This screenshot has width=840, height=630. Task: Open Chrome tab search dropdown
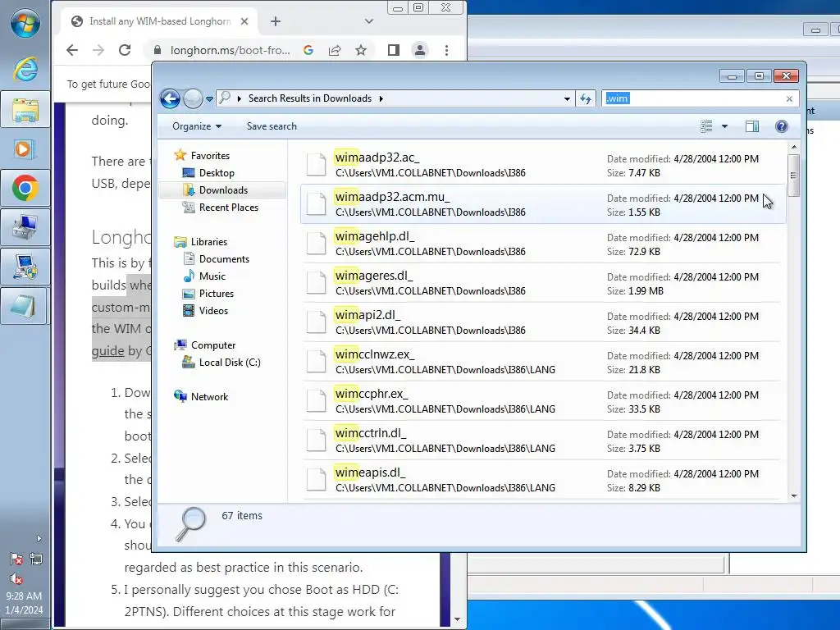coord(368,21)
